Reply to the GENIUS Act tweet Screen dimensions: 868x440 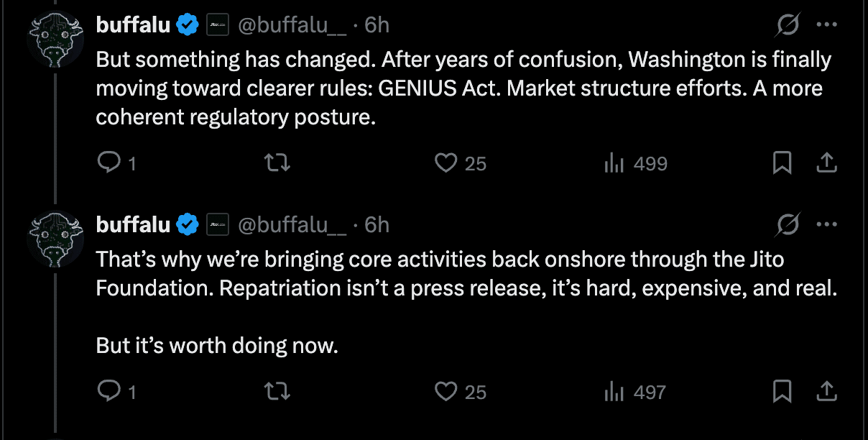[116, 164]
